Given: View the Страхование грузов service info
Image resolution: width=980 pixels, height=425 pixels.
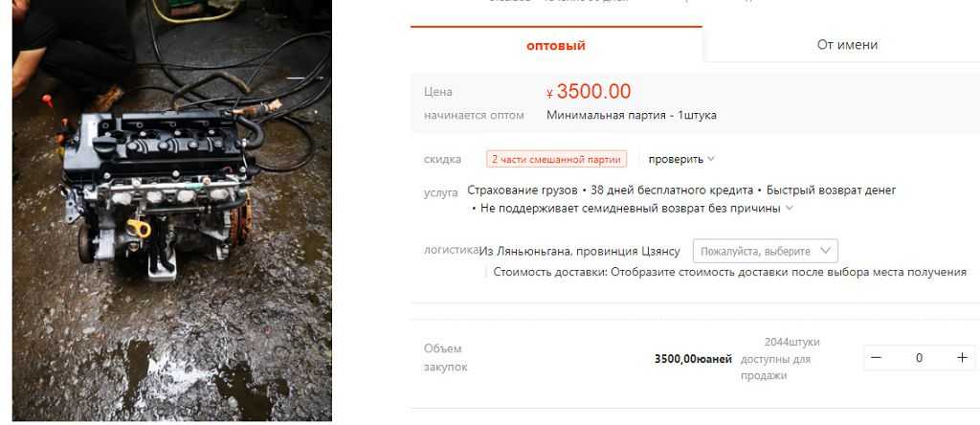Looking at the screenshot, I should (x=523, y=190).
